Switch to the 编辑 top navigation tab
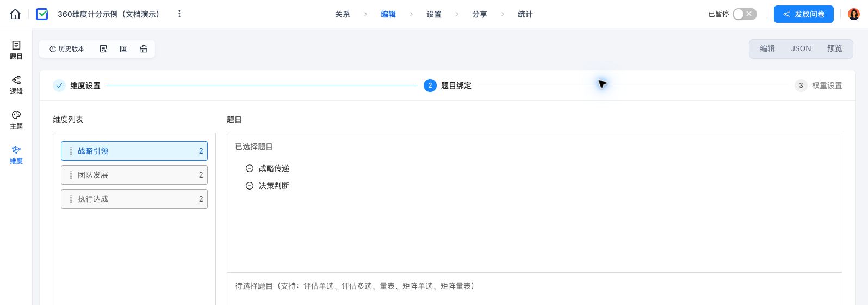Screen dimensions: 868x305 pos(388,14)
